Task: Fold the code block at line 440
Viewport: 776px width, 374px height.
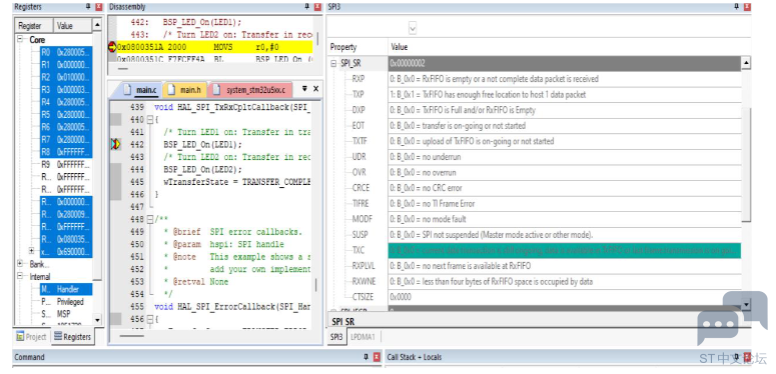Action: [149, 120]
